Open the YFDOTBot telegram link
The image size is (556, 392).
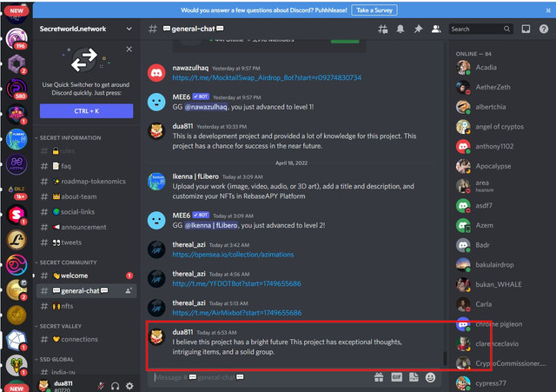(236, 284)
